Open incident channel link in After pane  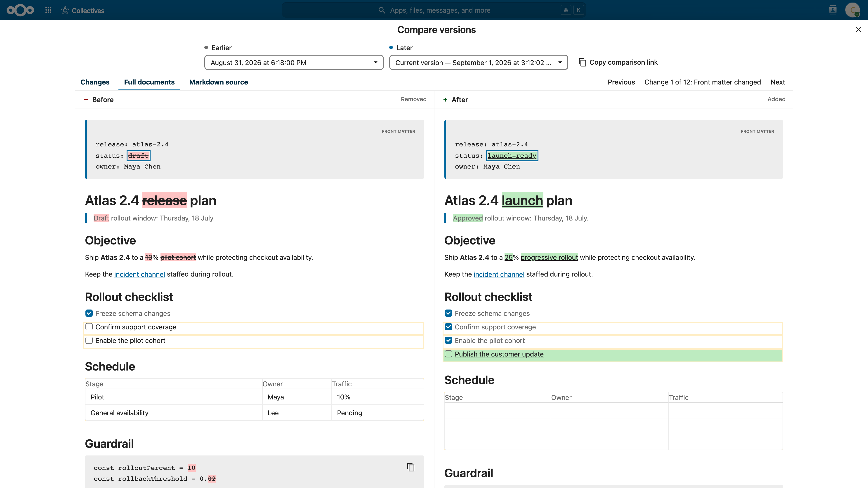[x=499, y=274]
